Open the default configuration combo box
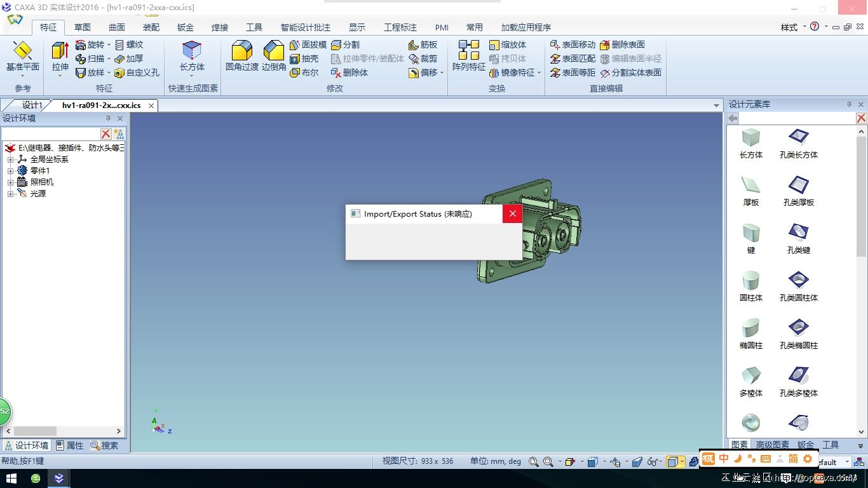Image resolution: width=868 pixels, height=488 pixels. (834, 462)
